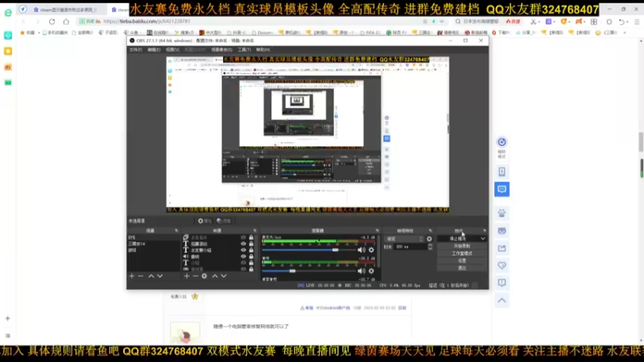644x362 pixels.
Task: Click the transition duration 300 ms field
Action: [x=410, y=247]
